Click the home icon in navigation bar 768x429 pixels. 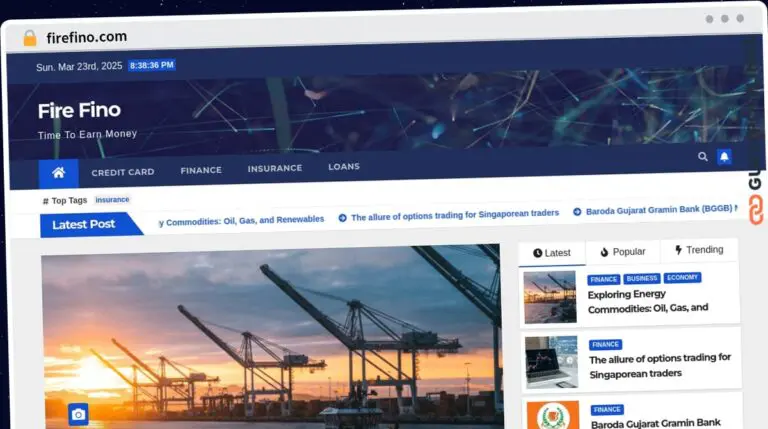click(x=58, y=173)
